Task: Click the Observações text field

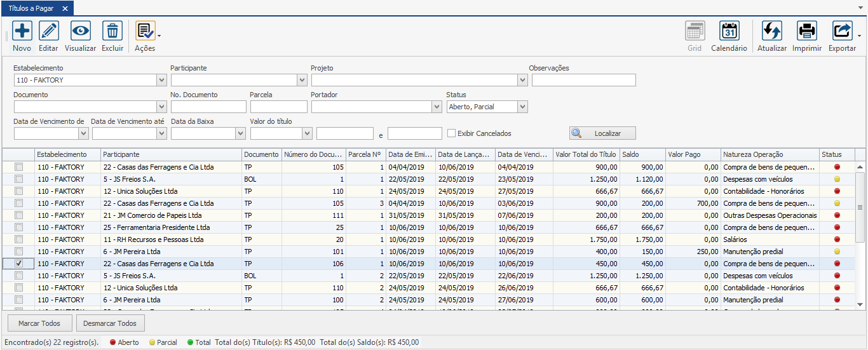Action: tap(583, 80)
